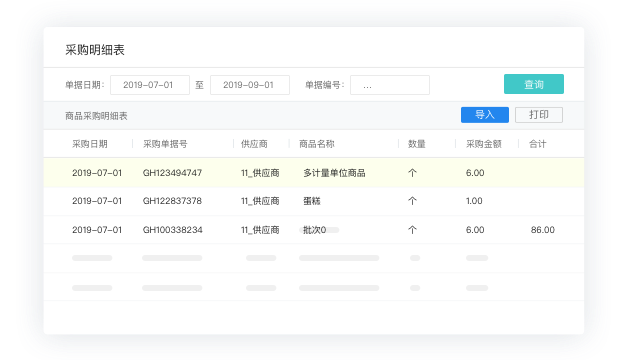The height and width of the screenshot is (360, 640).
Task: Click the 查询 search button
Action: pos(533,84)
